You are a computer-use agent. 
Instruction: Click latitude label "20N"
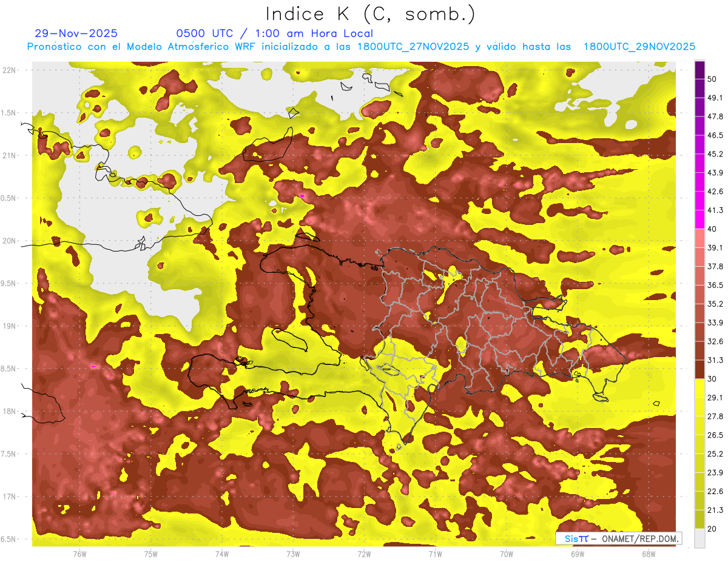(x=9, y=241)
